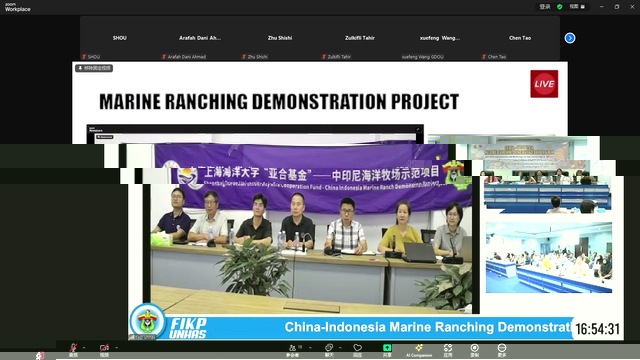Toggle the muted microphone button

tap(73, 349)
